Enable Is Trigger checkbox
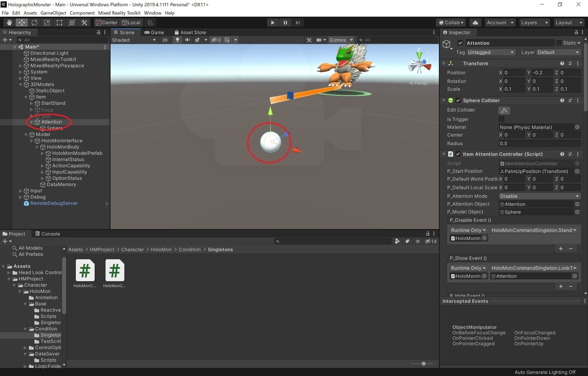588x376 pixels. pos(501,119)
